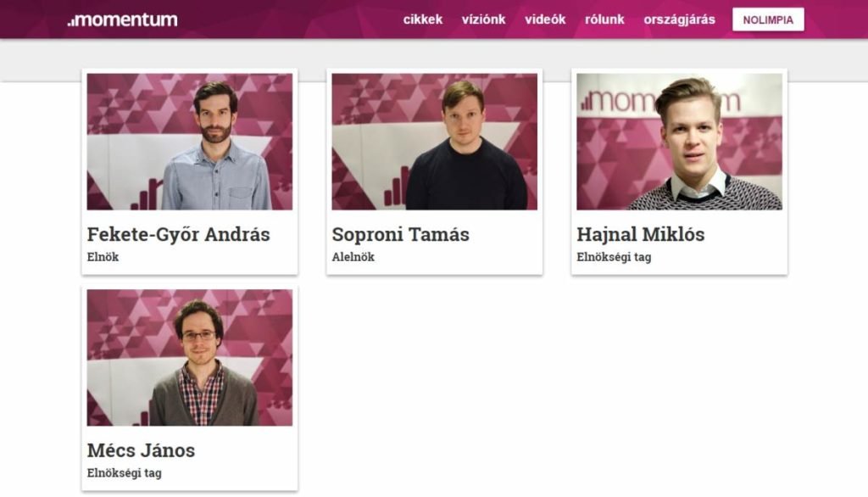
Task: Click the Alelnök title under Soproni Tamás
Action: (x=353, y=257)
